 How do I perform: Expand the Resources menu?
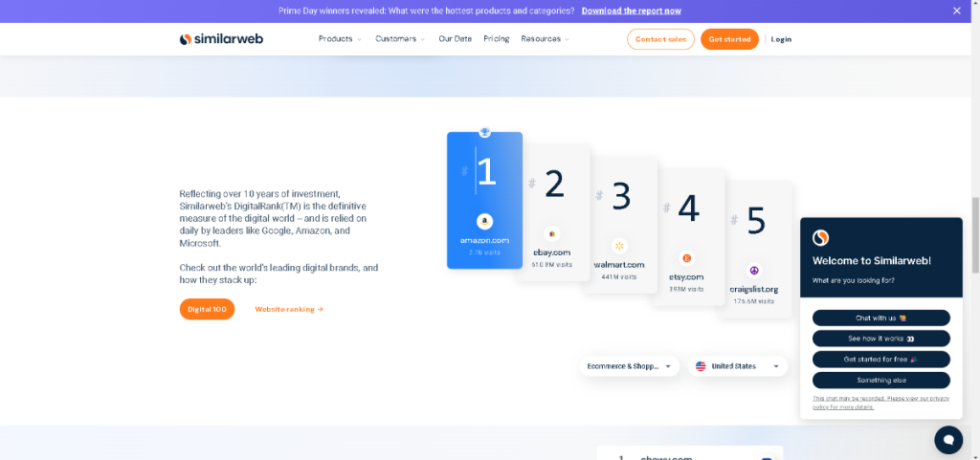coord(545,38)
